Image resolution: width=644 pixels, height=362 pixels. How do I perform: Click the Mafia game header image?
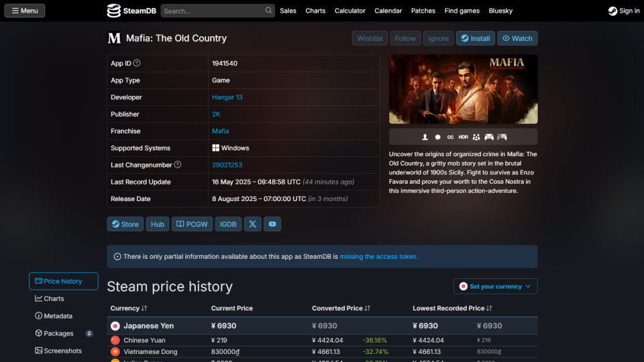[463, 89]
